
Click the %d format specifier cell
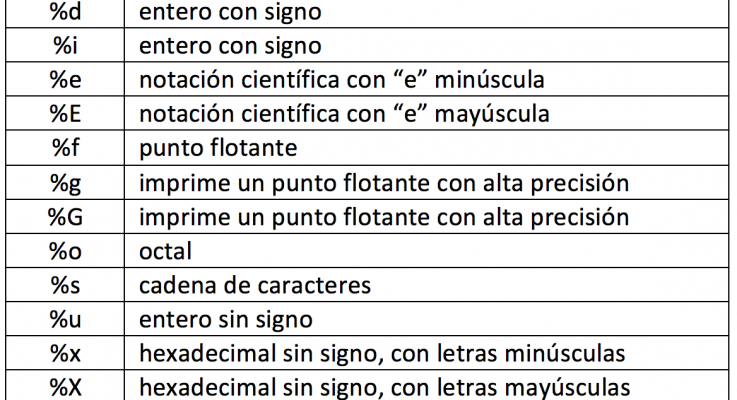point(65,13)
